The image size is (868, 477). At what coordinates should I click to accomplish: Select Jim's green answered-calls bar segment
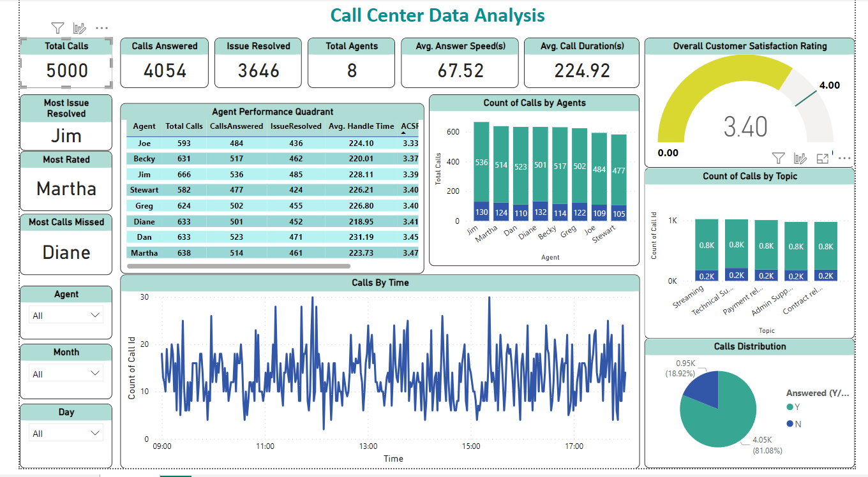[481, 162]
